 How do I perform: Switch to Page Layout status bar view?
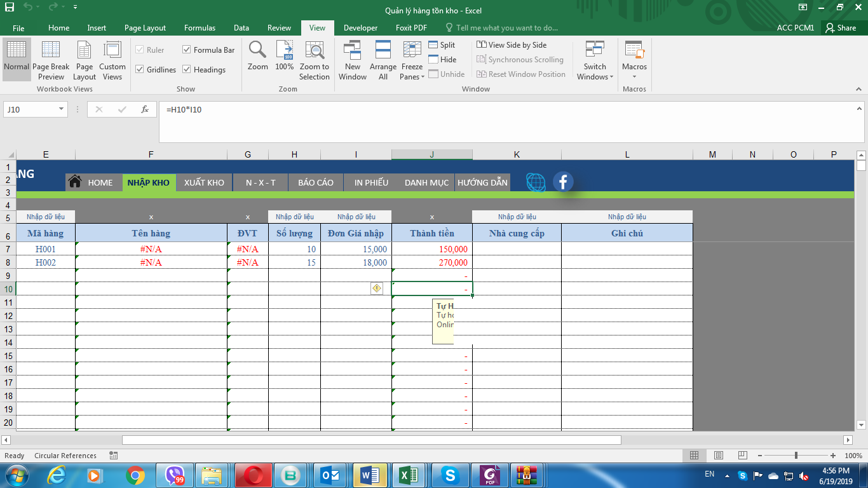(718, 456)
